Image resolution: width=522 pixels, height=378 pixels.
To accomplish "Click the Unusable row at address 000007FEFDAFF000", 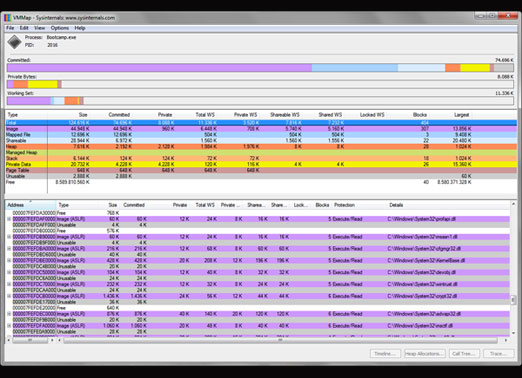I will tap(258, 225).
